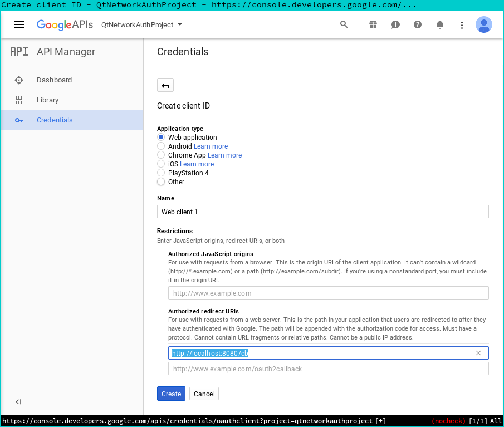The height and width of the screenshot is (427, 504).
Task: Open Dashboard in the sidebar
Action: click(x=54, y=80)
